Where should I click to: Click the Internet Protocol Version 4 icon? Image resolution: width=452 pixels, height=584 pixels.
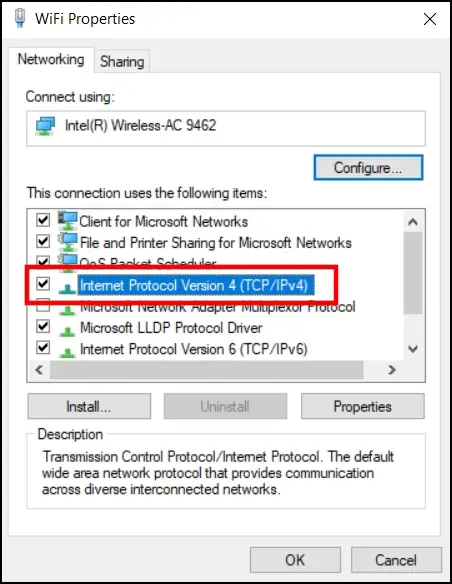[67, 288]
